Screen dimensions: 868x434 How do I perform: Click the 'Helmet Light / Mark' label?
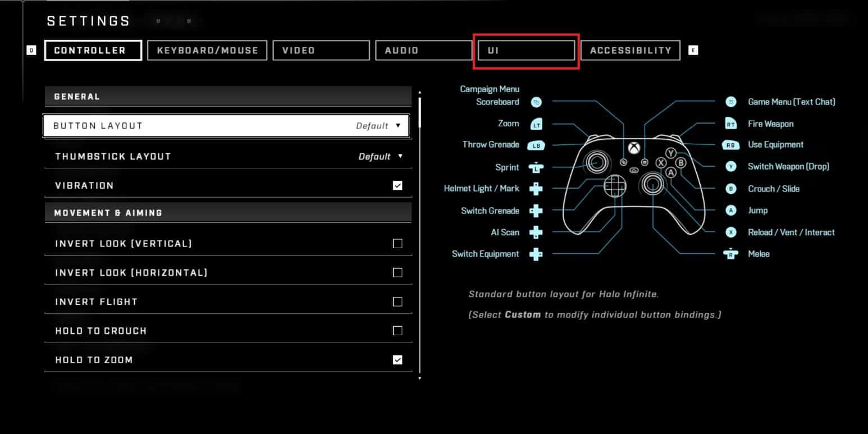click(482, 189)
